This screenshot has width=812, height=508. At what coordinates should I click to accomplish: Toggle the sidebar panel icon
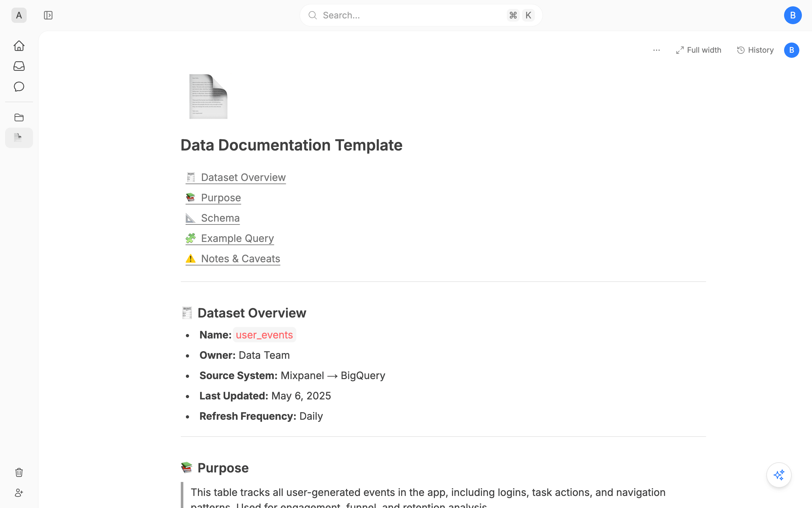[48, 15]
